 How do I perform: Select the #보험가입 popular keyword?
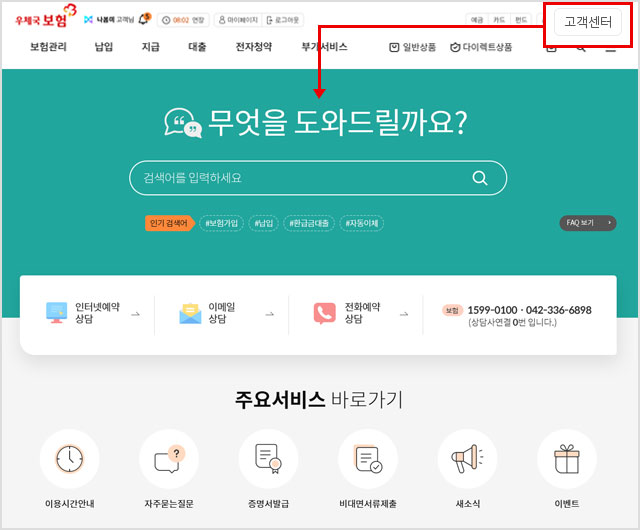point(222,223)
